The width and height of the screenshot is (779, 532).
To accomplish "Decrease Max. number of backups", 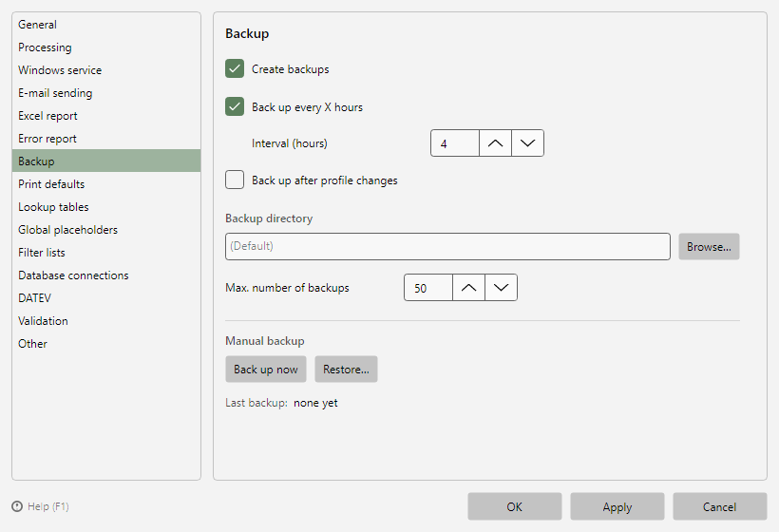I will pyautogui.click(x=501, y=288).
